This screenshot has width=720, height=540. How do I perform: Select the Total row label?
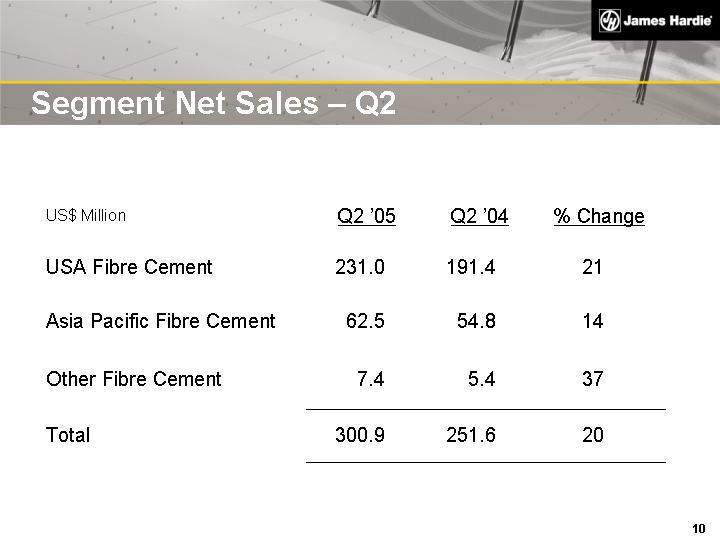(x=68, y=435)
